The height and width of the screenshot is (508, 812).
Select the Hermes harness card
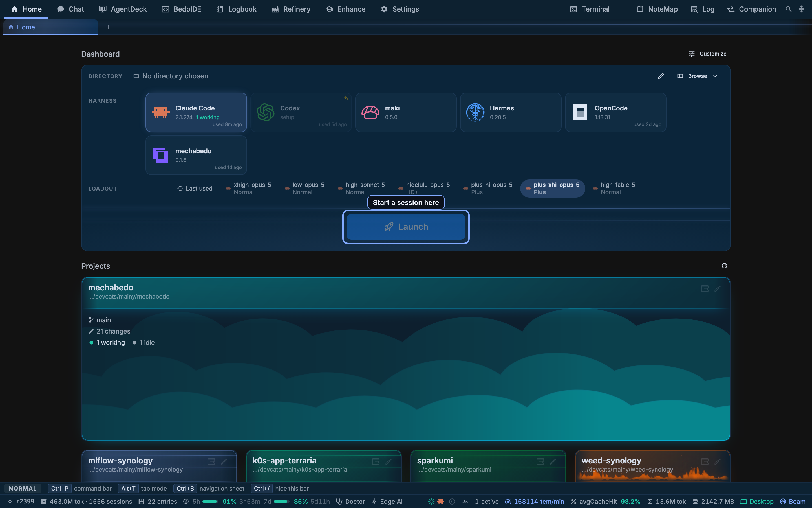(511, 112)
